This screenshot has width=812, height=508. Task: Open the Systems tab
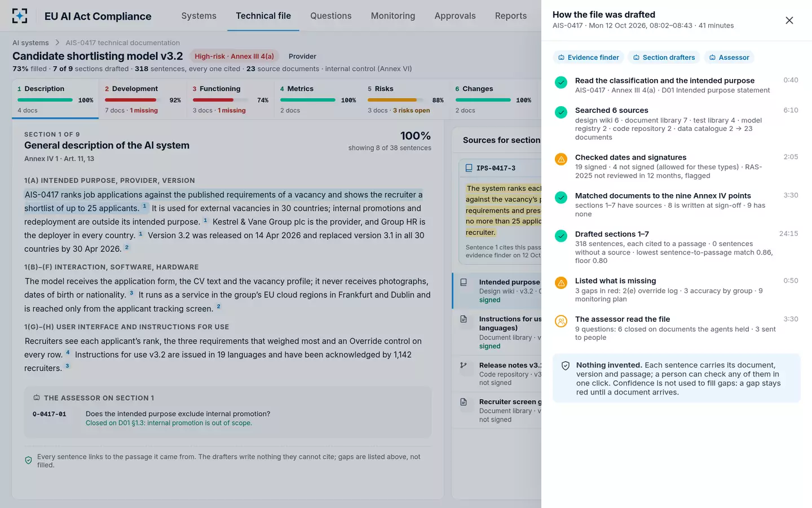pyautogui.click(x=199, y=16)
